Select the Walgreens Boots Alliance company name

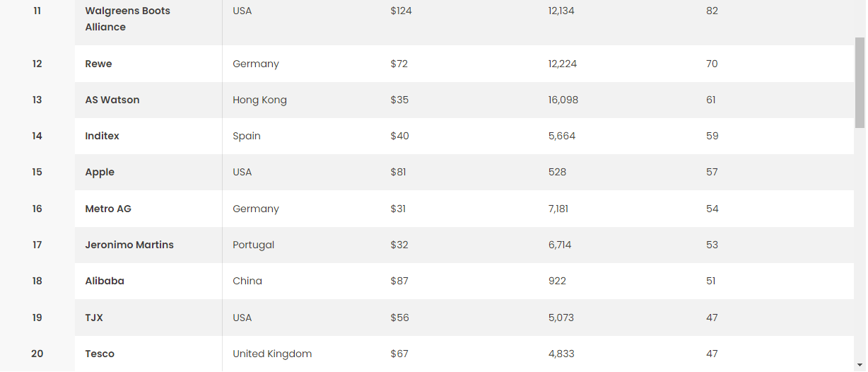coord(127,19)
